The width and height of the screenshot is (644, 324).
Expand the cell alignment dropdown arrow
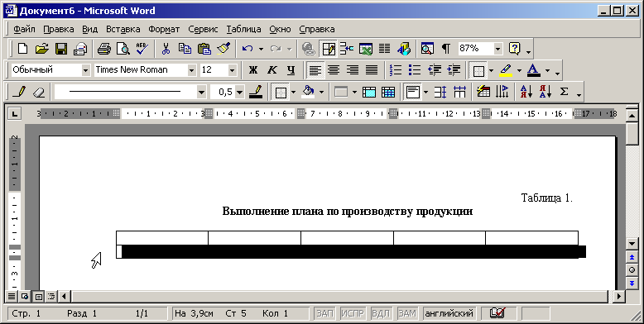click(x=425, y=92)
